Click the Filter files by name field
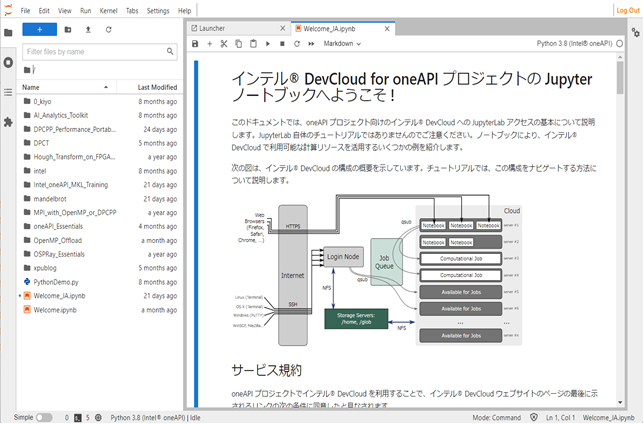Screen dimensions: 644x424 pyautogui.click(x=100, y=52)
